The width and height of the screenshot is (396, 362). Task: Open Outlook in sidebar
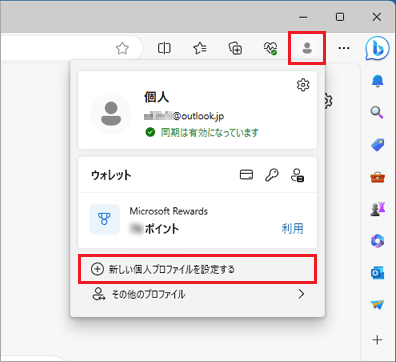tap(377, 273)
